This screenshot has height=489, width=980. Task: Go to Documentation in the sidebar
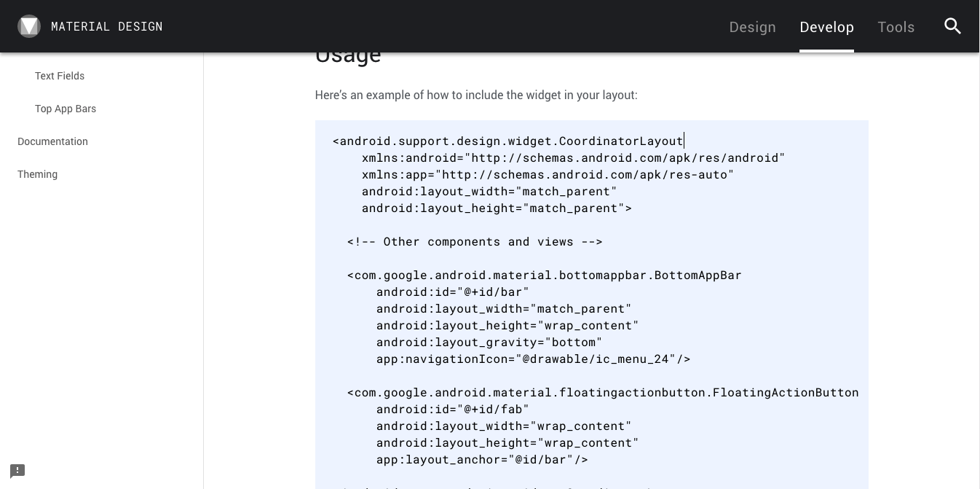click(52, 141)
